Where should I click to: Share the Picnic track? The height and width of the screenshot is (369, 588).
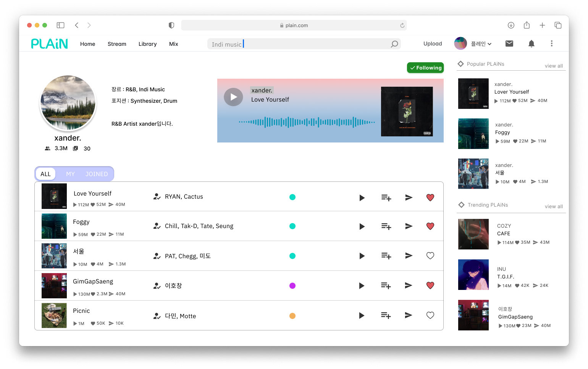pos(408,315)
